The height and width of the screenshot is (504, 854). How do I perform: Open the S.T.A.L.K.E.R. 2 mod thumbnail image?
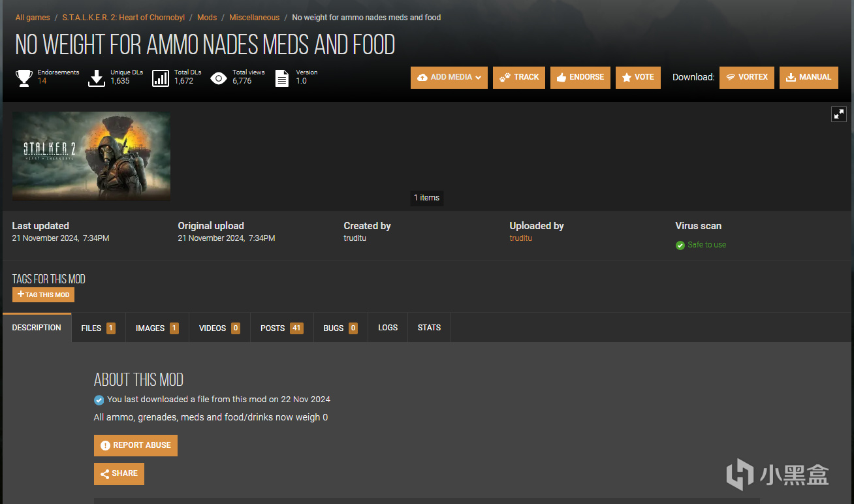[x=91, y=156]
